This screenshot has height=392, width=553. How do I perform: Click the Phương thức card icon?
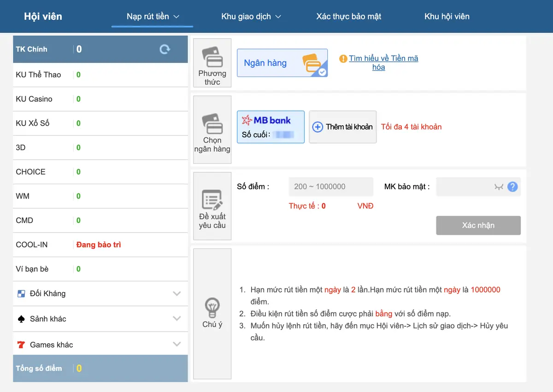click(x=212, y=57)
